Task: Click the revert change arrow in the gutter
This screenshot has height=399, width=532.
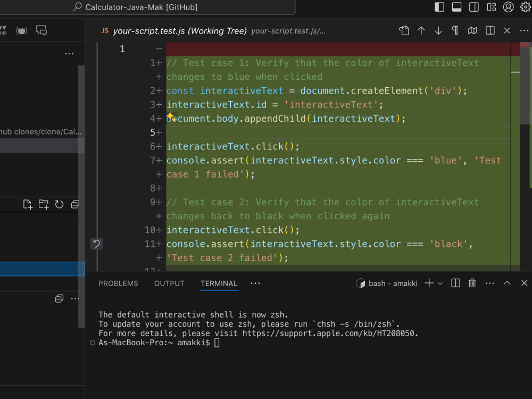Action: (96, 244)
